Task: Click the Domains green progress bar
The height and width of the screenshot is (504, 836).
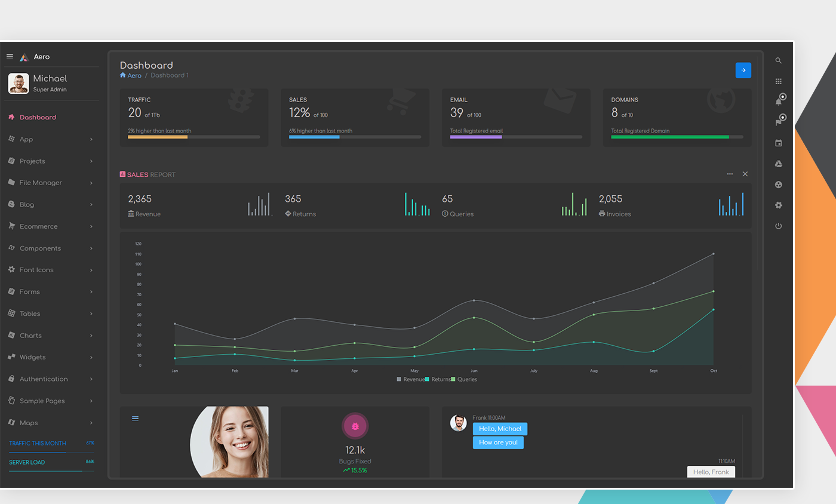Action: click(x=670, y=137)
